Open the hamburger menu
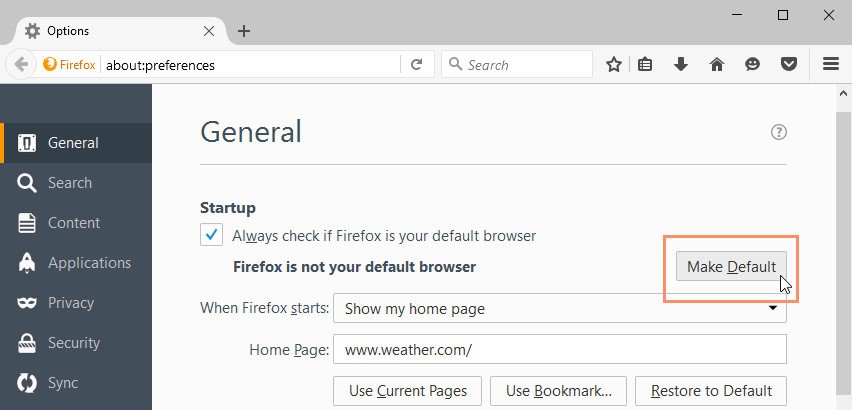The width and height of the screenshot is (852, 410). click(830, 65)
